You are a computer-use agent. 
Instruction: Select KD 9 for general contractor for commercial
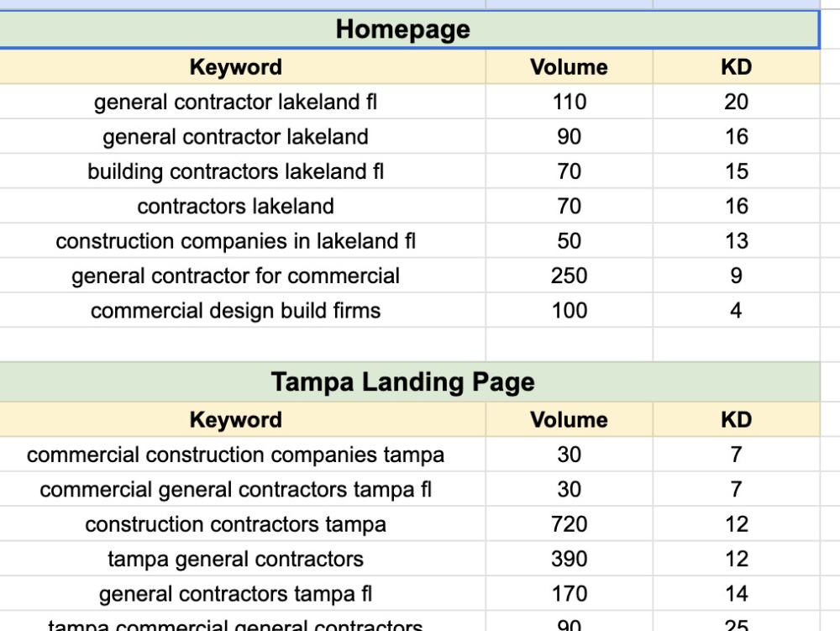tap(736, 276)
